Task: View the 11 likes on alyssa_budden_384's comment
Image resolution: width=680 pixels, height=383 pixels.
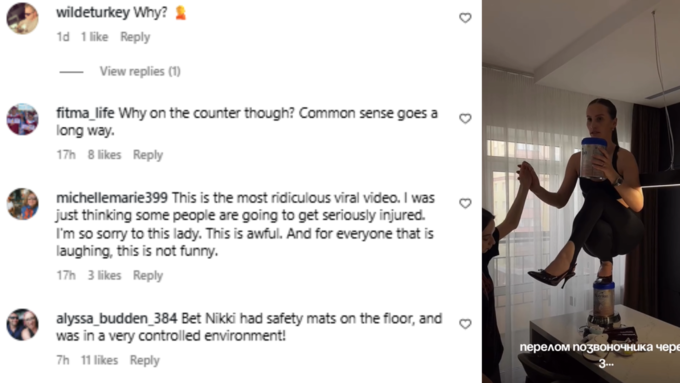Action: coord(99,360)
